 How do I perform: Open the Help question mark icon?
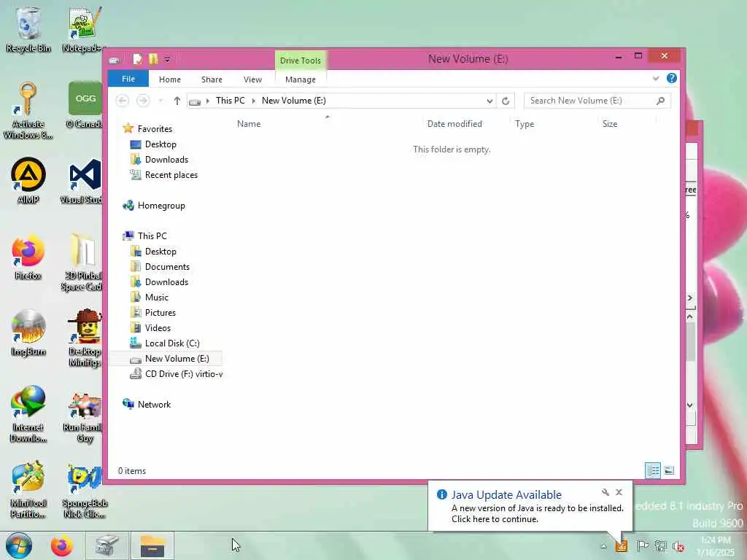coord(672,78)
